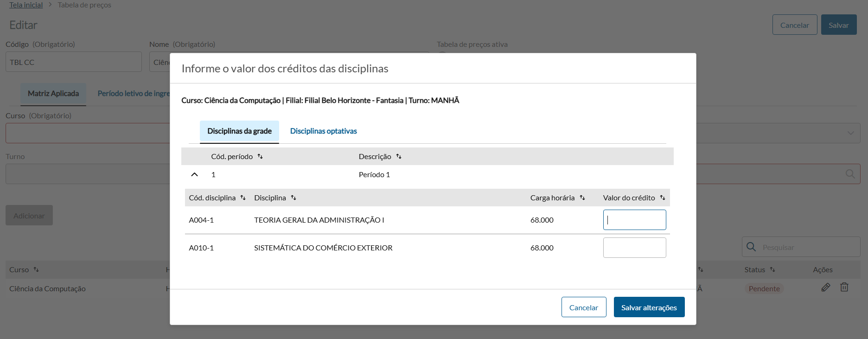Cancel the credit values dialog
The width and height of the screenshot is (868, 339).
tap(583, 307)
